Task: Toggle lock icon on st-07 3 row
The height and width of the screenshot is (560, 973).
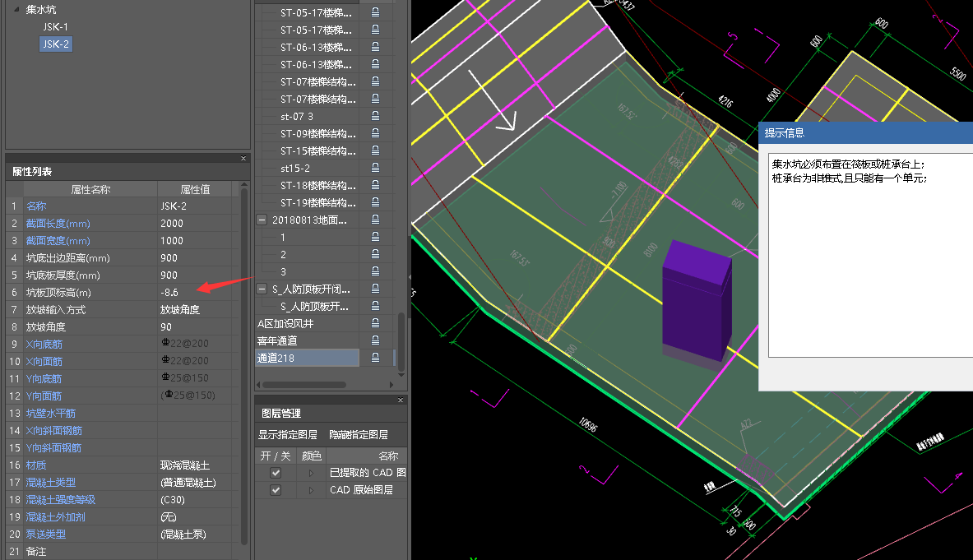Action: point(375,116)
